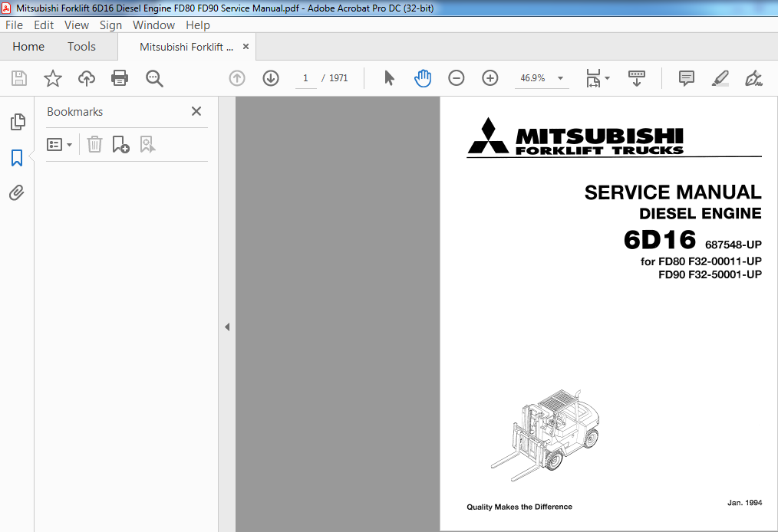This screenshot has width=778, height=532.
Task: Activate the Hand pan tool
Action: (x=423, y=78)
